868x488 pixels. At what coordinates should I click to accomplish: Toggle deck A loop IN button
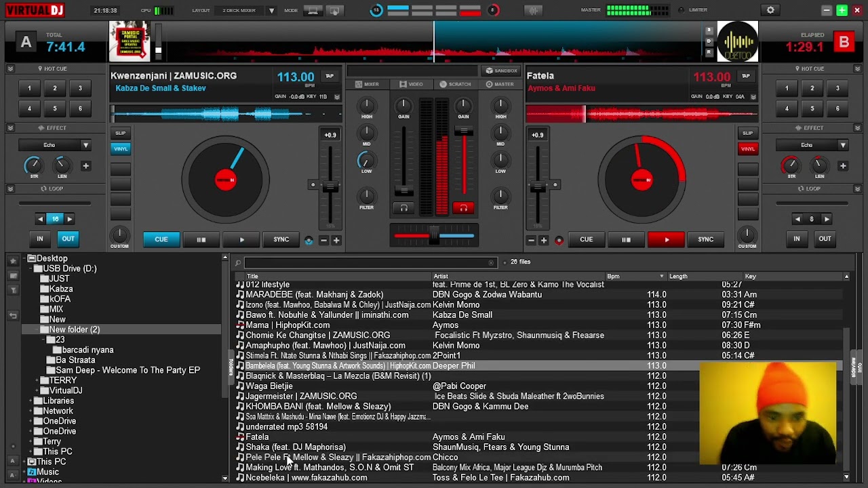[x=40, y=239]
